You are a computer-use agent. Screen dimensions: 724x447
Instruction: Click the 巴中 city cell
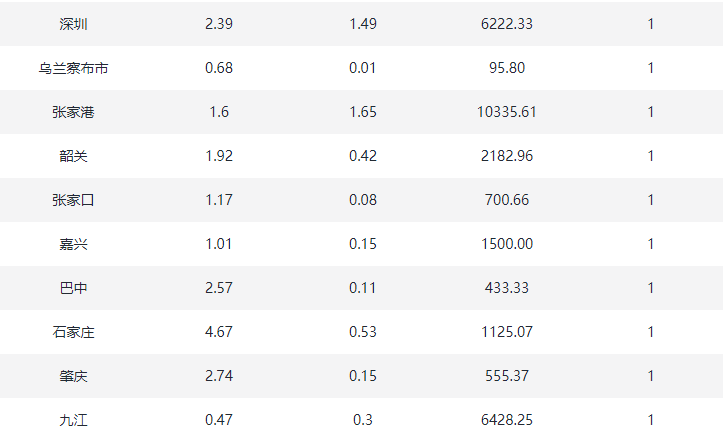point(73,288)
